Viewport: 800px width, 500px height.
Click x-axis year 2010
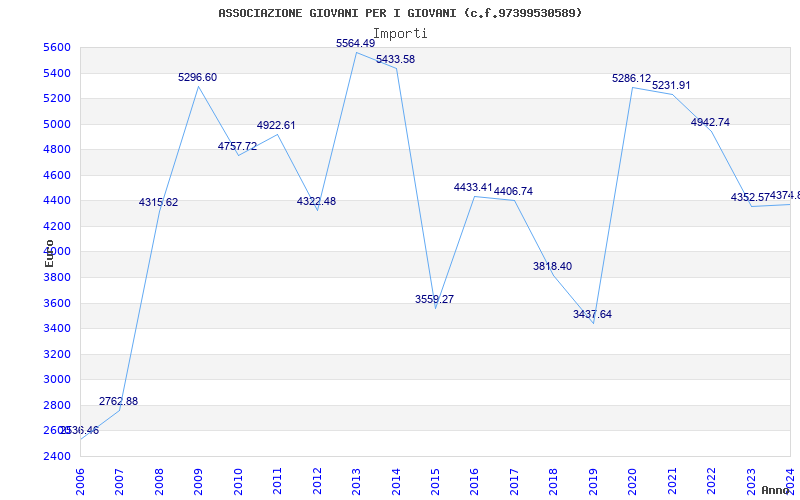(x=238, y=482)
